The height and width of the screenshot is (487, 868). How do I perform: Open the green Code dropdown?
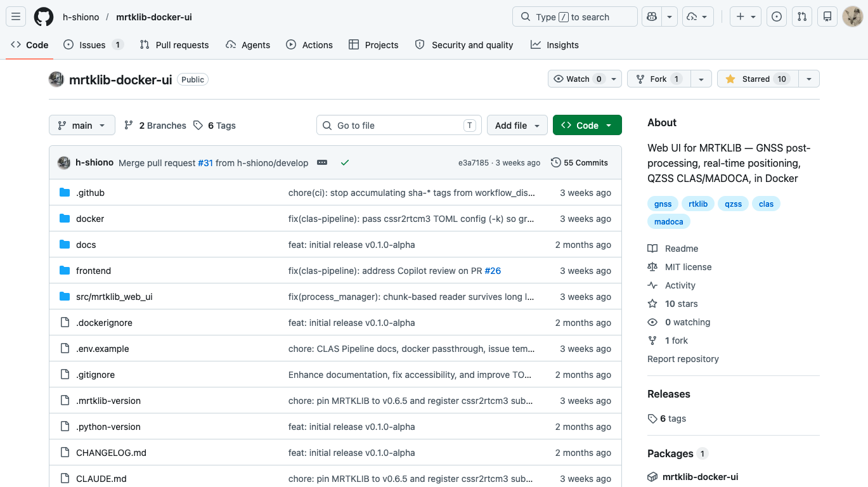[587, 126]
